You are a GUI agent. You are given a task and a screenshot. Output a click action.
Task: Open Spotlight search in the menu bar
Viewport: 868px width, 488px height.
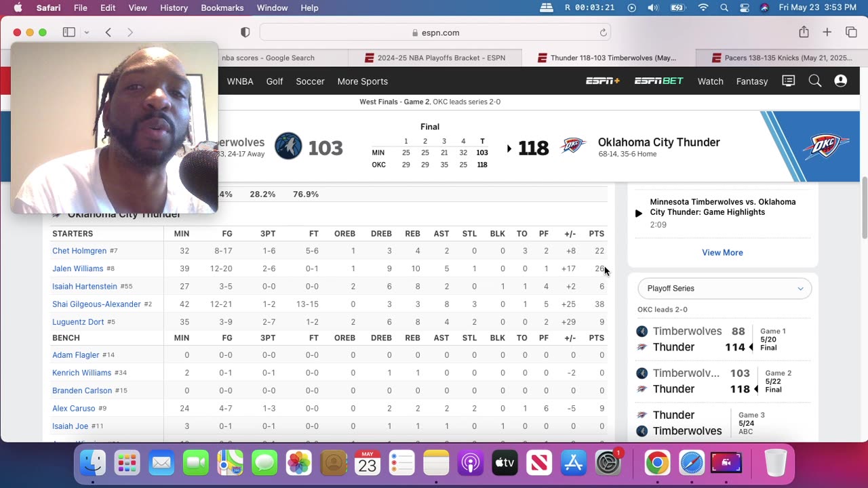pos(724,7)
